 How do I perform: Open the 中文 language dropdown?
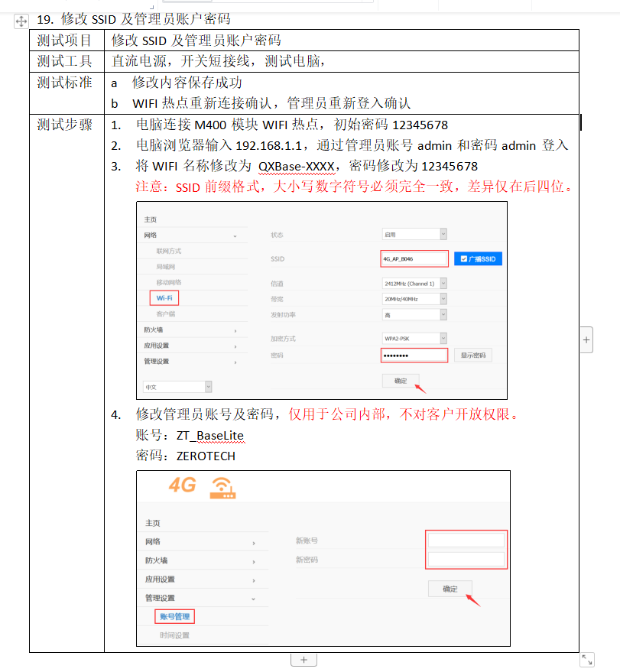[x=177, y=387]
